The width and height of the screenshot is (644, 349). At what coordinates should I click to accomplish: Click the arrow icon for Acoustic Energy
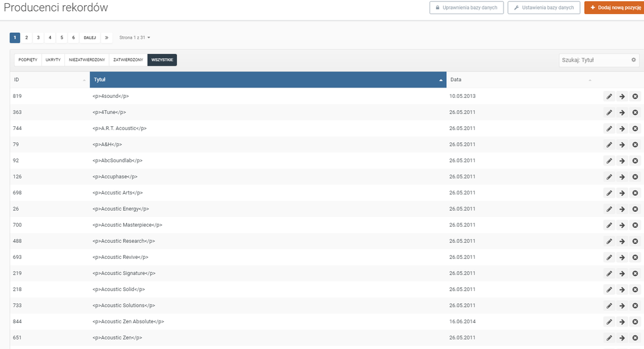click(622, 209)
